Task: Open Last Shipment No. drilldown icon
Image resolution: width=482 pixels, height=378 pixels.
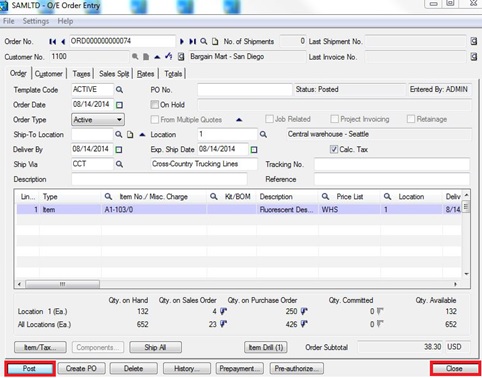Action: 474,41
